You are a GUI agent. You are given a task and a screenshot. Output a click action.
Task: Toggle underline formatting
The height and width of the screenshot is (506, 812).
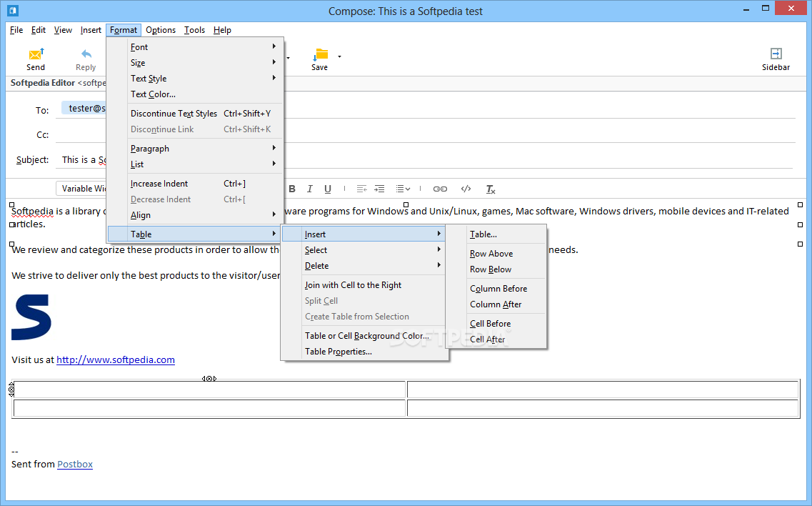click(x=327, y=189)
